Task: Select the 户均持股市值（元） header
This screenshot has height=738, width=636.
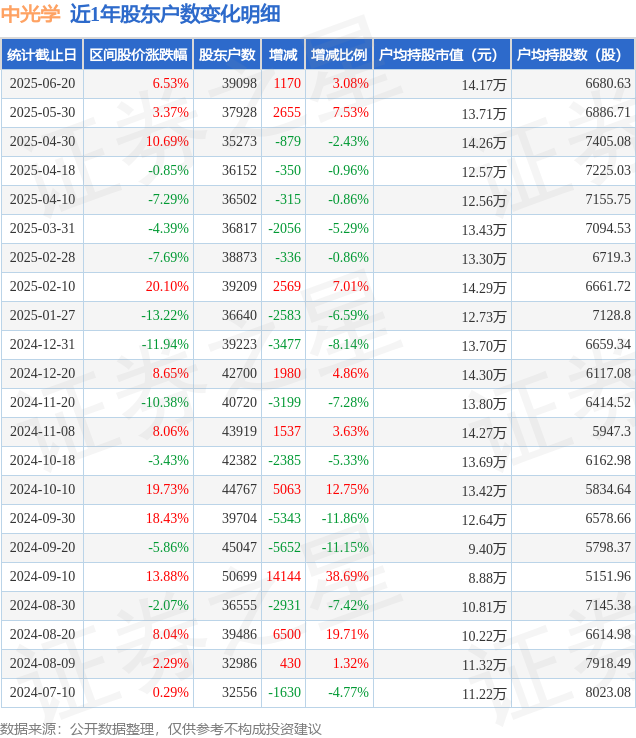Action: (443, 55)
